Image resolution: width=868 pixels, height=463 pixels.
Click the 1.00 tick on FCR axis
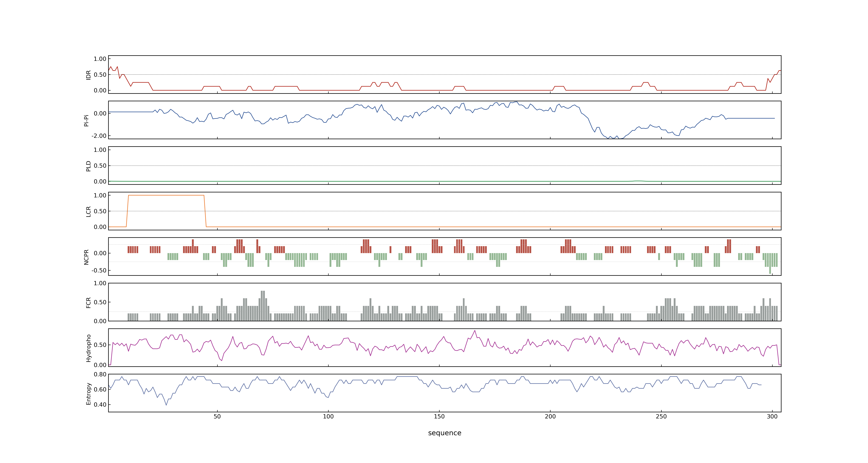point(100,283)
